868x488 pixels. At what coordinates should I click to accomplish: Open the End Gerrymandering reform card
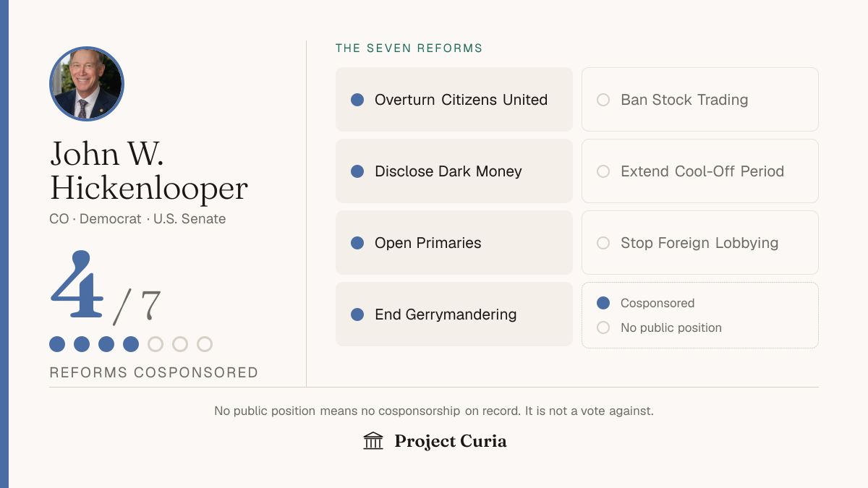click(454, 314)
